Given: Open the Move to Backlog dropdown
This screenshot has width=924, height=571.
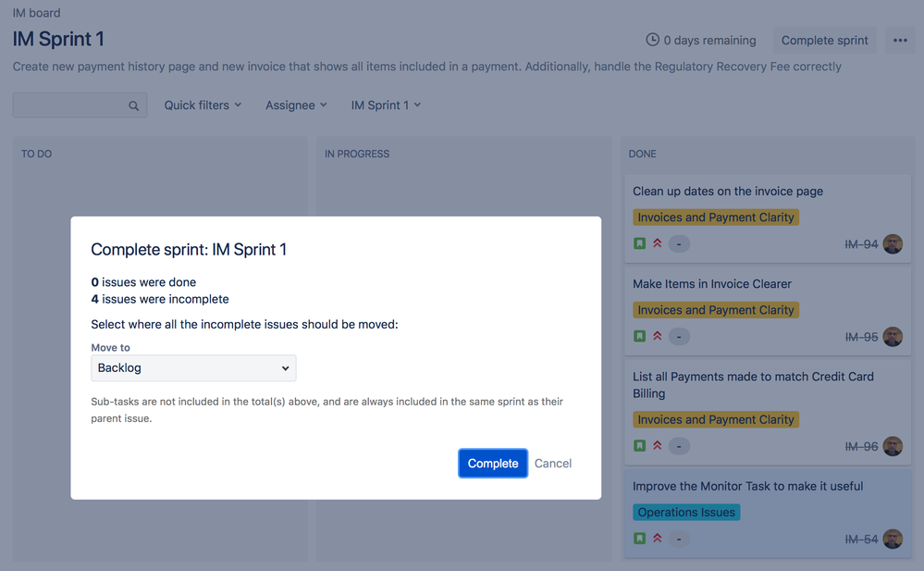Looking at the screenshot, I should (193, 368).
